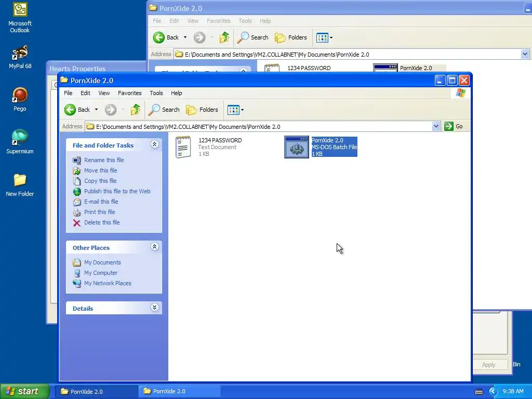Open My Documents from Other Places
The image size is (532, 399).
coord(102,262)
